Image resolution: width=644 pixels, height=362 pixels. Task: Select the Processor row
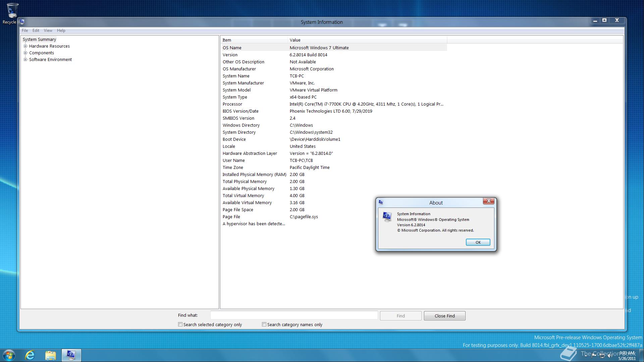[334, 104]
